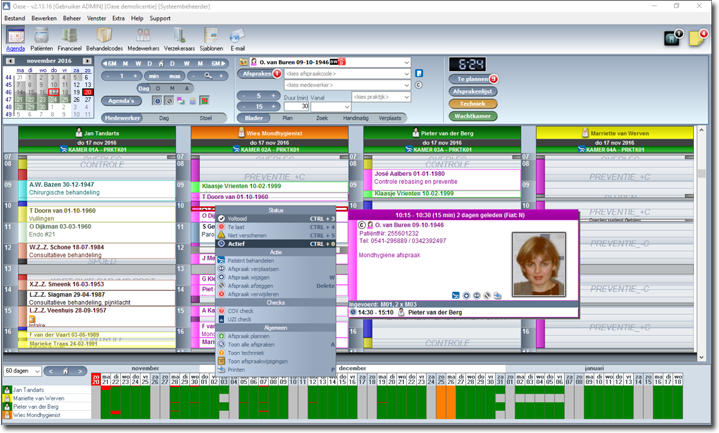Open the patient dropdown showing O. van Buren
Image resolution: width=719 pixels, height=433 pixels.
click(406, 62)
